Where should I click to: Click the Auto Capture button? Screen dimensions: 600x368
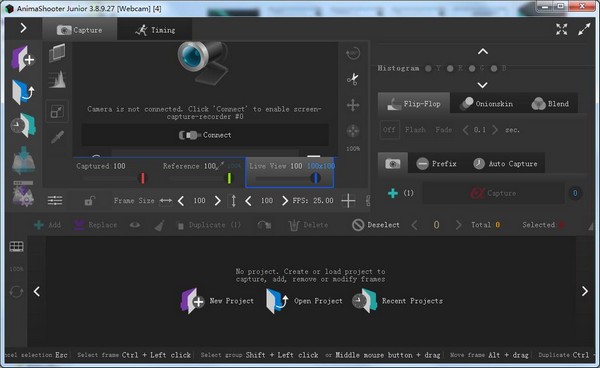pyautogui.click(x=505, y=164)
